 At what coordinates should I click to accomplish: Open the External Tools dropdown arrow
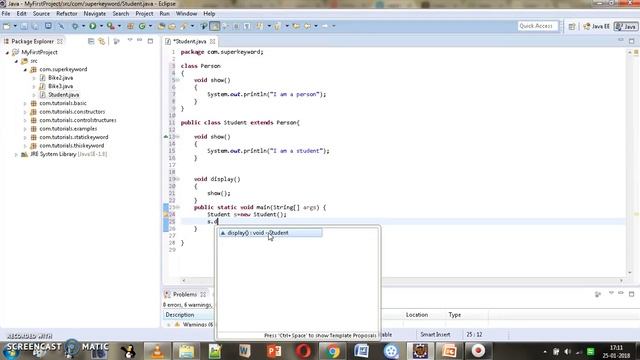[x=119, y=26]
